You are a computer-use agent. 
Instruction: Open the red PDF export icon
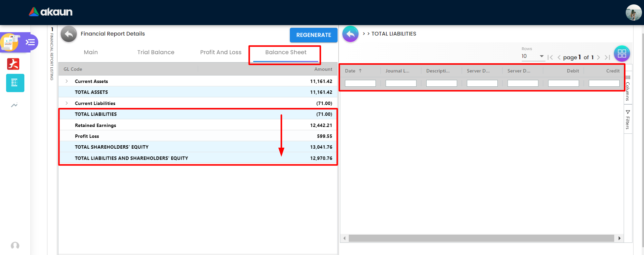[14, 64]
